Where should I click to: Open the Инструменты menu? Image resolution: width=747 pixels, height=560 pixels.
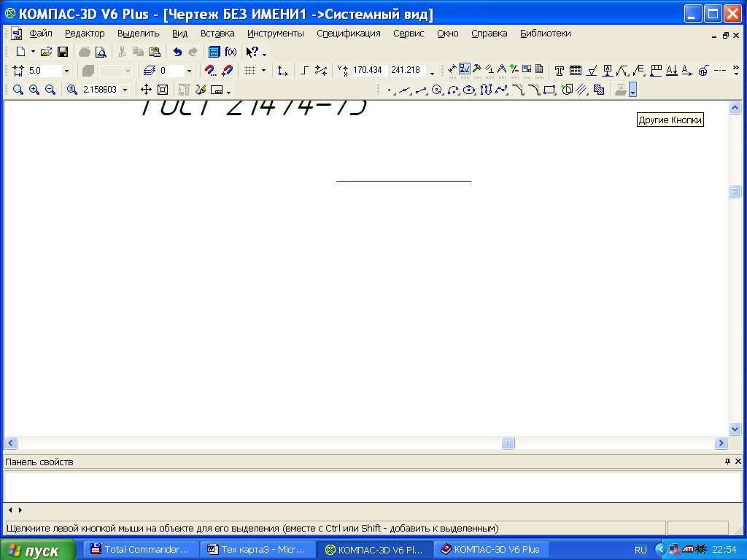click(x=275, y=34)
